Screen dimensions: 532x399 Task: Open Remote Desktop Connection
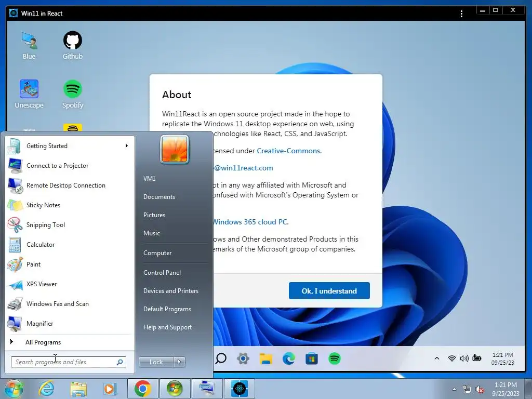70,185
